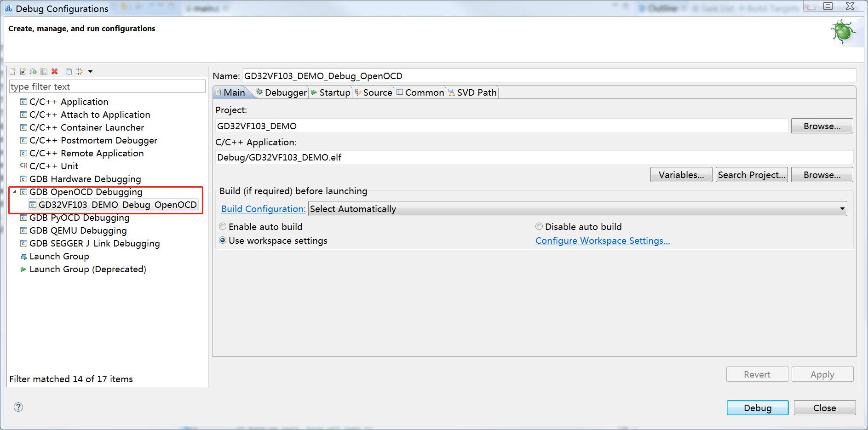Click the Launch Group (Deprecated) icon

point(23,269)
